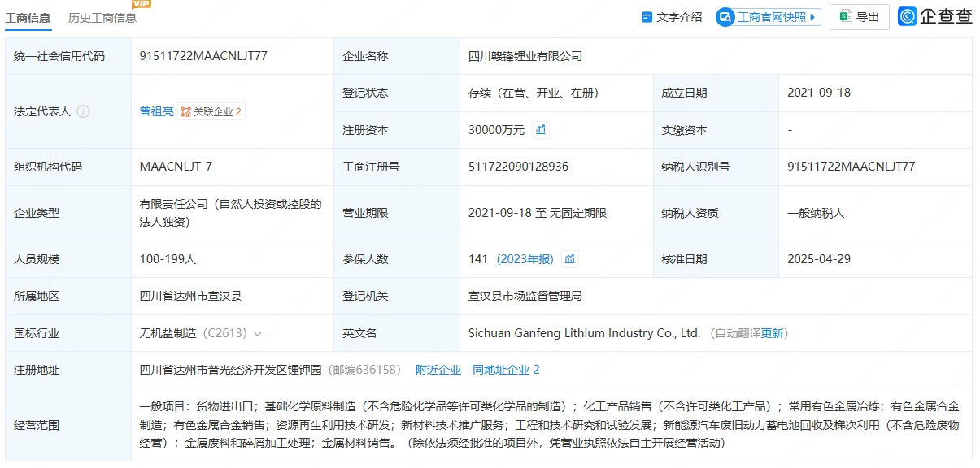Click the postal code (邮编636158)
Screen dimensions: 980x468
click(x=364, y=370)
